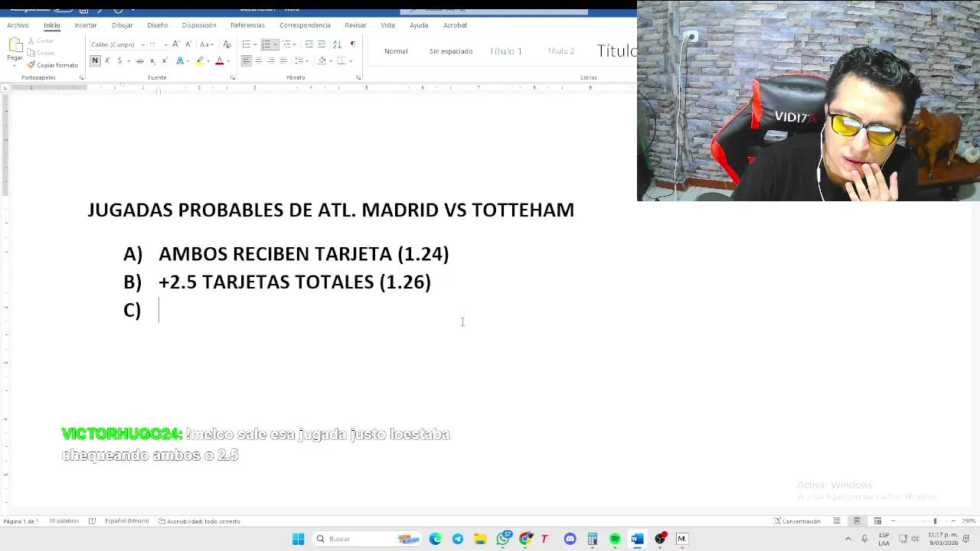The image size is (980, 551).
Task: Align text right
Action: (271, 60)
